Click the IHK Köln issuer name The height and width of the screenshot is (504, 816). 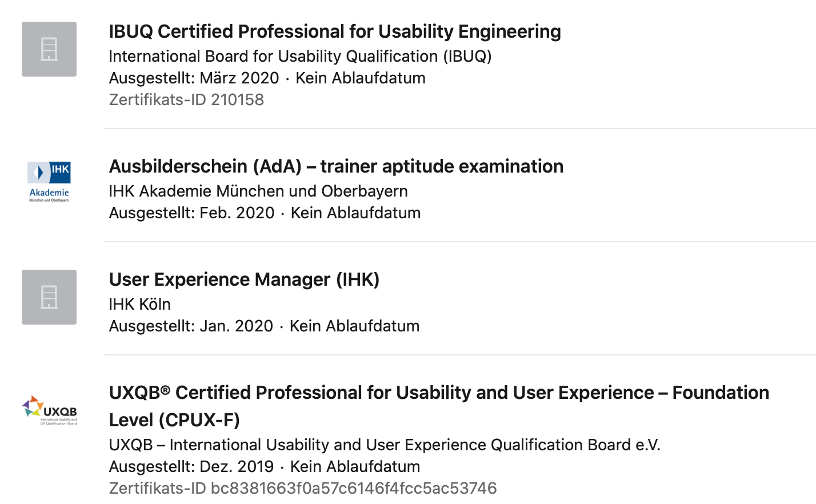(x=139, y=304)
